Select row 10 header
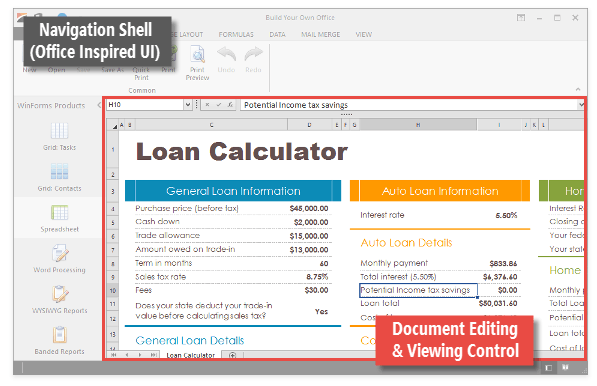Image resolution: width=597 pixels, height=386 pixels. coord(113,291)
